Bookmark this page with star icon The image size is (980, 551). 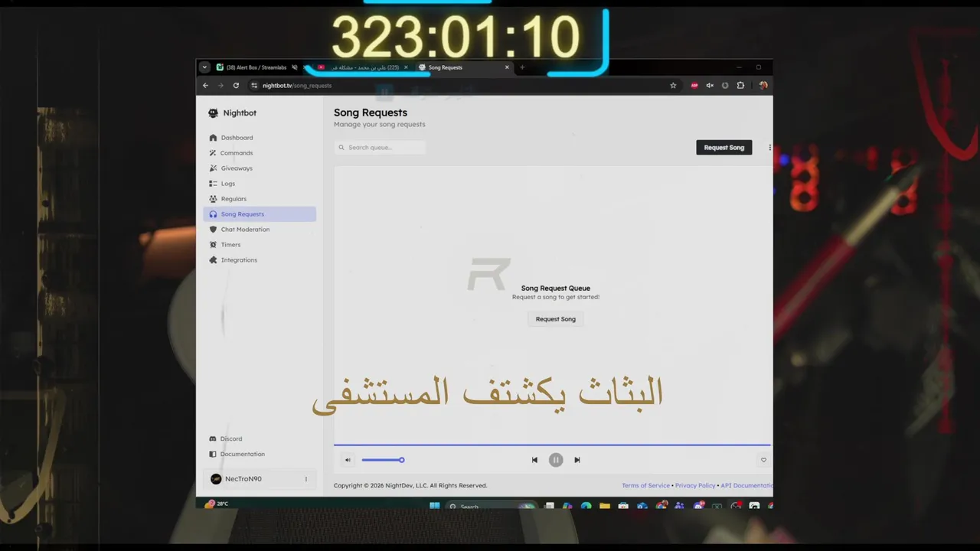tap(673, 86)
